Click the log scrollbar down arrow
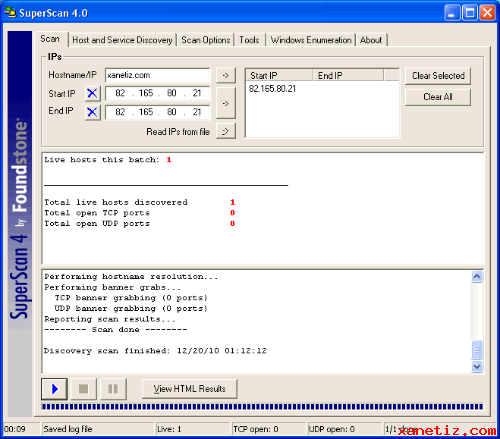This screenshot has height=439, width=500. coord(477,367)
